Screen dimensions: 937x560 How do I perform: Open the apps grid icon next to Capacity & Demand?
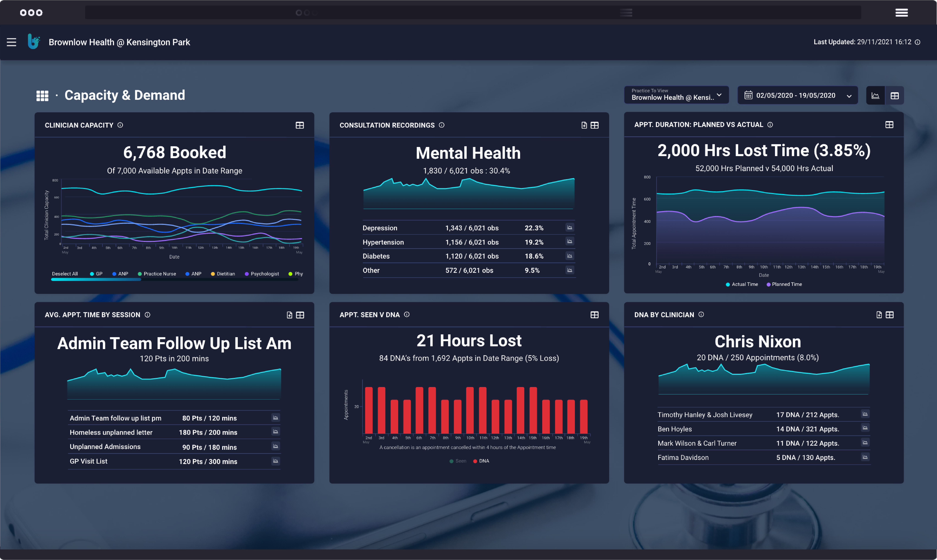[x=42, y=96]
